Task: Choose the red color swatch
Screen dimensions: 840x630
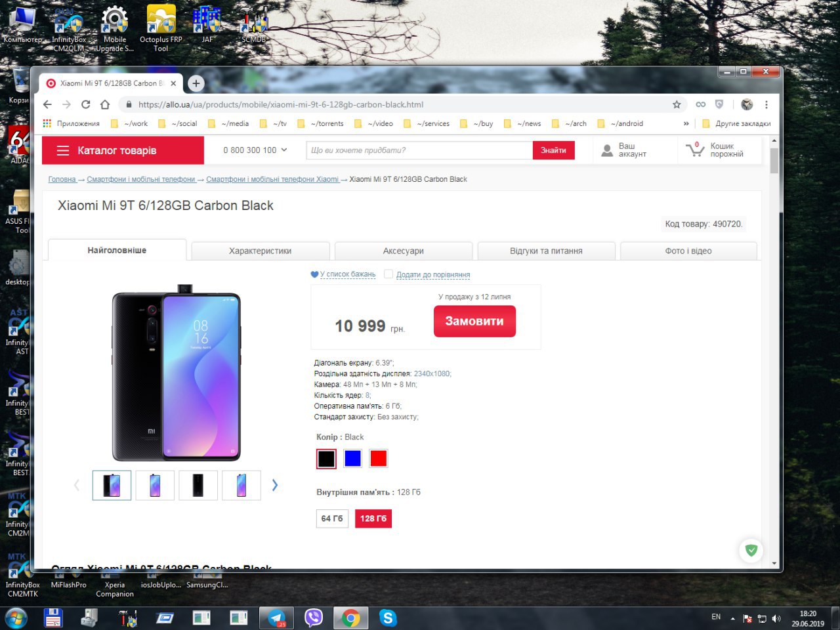Action: pos(378,458)
